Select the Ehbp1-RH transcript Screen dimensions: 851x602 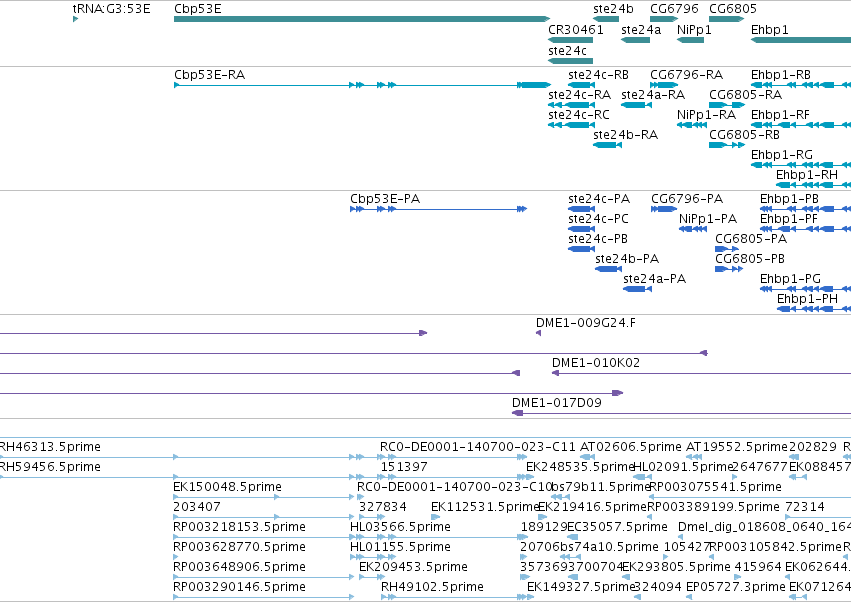click(814, 185)
